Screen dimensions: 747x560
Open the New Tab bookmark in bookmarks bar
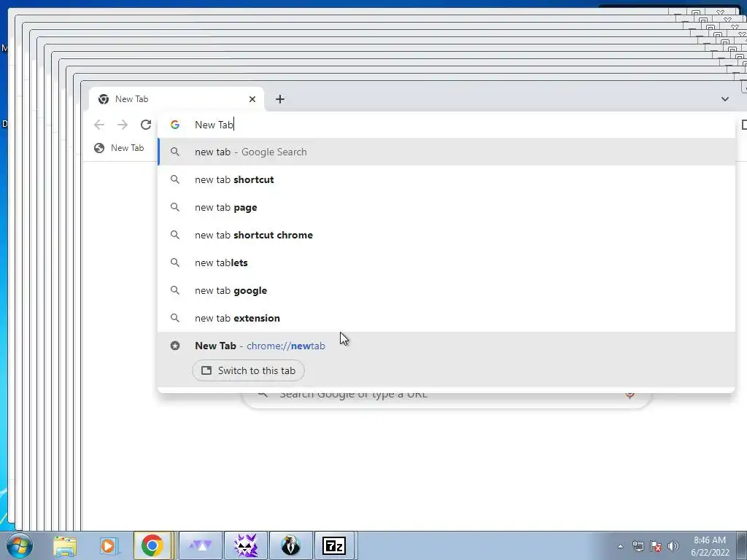click(x=119, y=148)
